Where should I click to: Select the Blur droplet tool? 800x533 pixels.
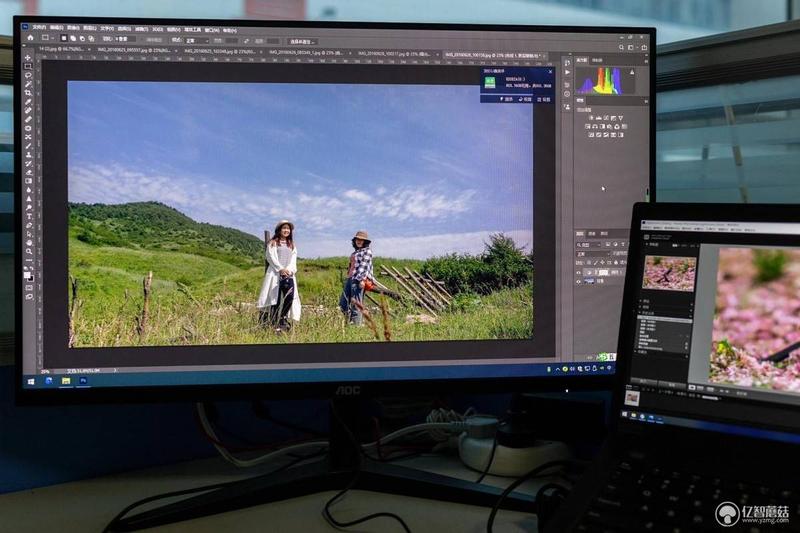28,190
